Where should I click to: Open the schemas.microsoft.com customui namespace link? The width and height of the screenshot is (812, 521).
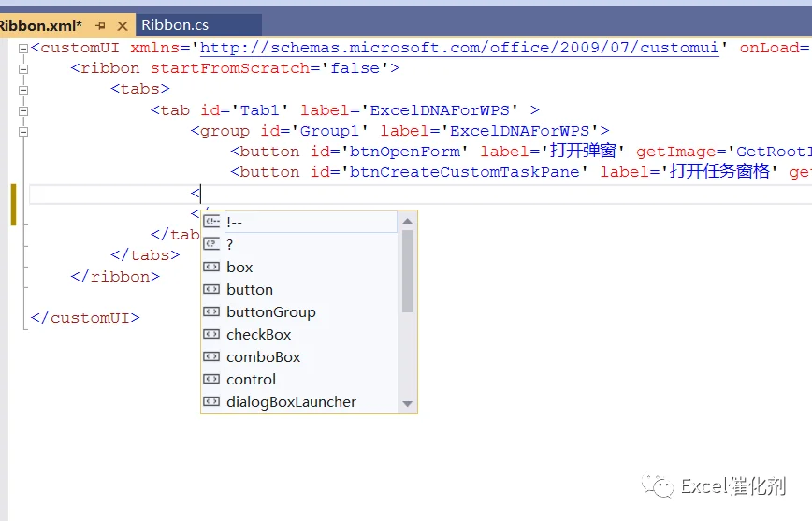click(459, 48)
